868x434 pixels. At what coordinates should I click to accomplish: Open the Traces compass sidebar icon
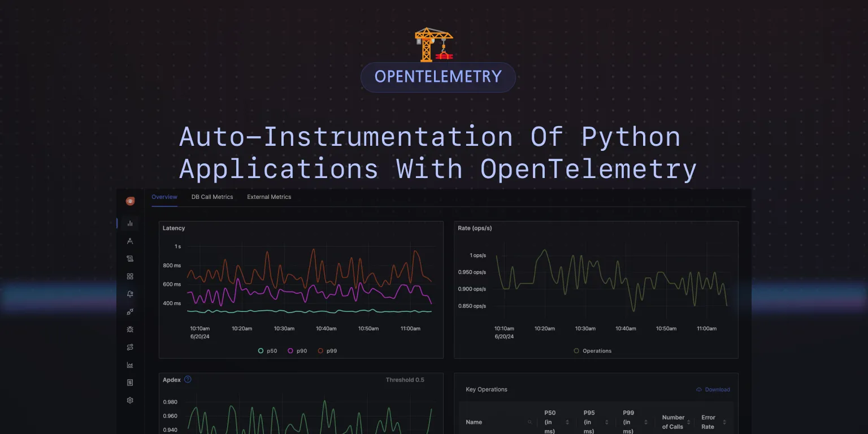pos(130,241)
